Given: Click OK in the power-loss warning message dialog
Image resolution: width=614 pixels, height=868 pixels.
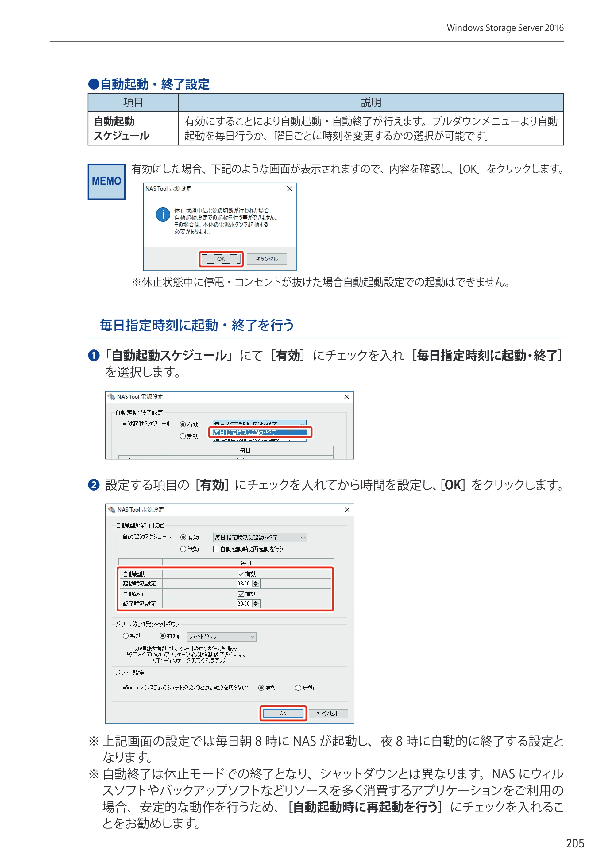Looking at the screenshot, I should 221,259.
